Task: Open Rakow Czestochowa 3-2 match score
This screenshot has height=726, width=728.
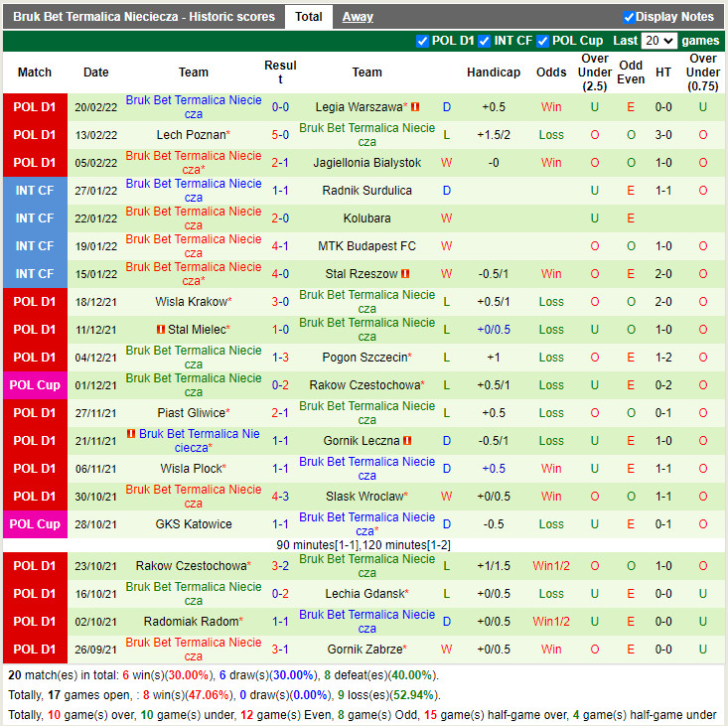Action: [x=280, y=566]
